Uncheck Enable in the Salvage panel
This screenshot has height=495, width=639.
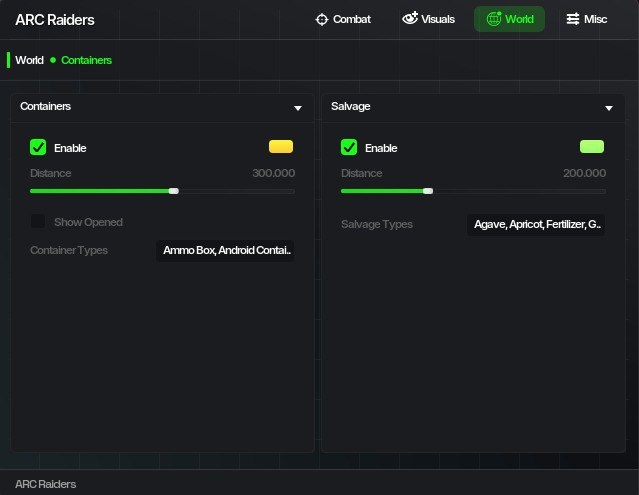pos(349,148)
